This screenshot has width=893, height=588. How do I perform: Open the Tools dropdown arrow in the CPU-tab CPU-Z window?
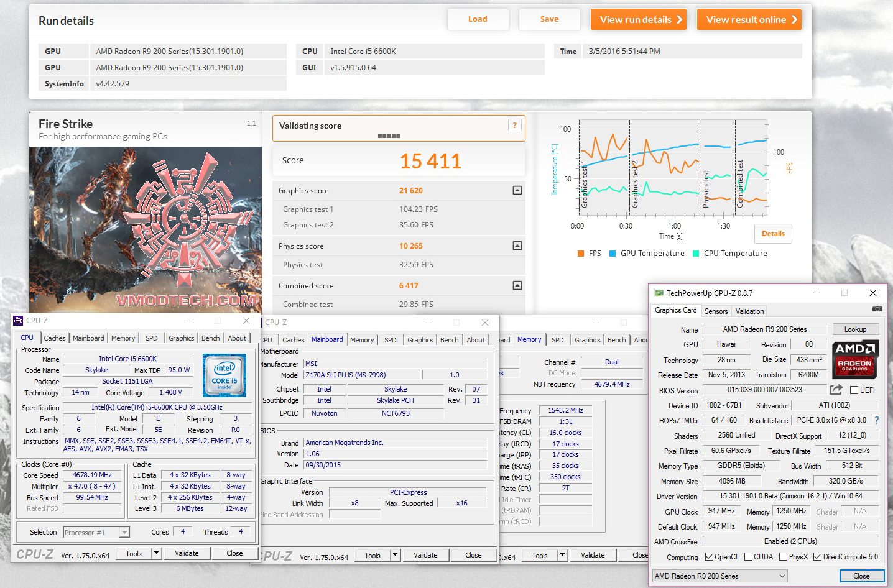click(x=156, y=553)
